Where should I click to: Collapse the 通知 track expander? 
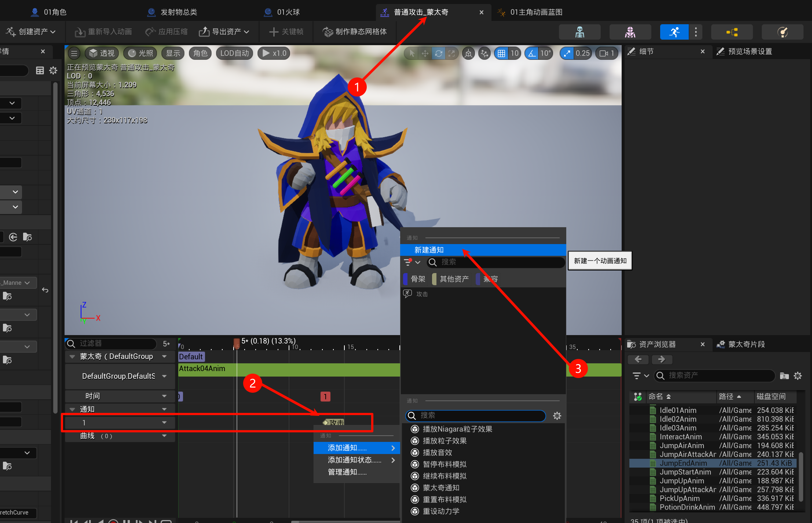click(x=72, y=409)
